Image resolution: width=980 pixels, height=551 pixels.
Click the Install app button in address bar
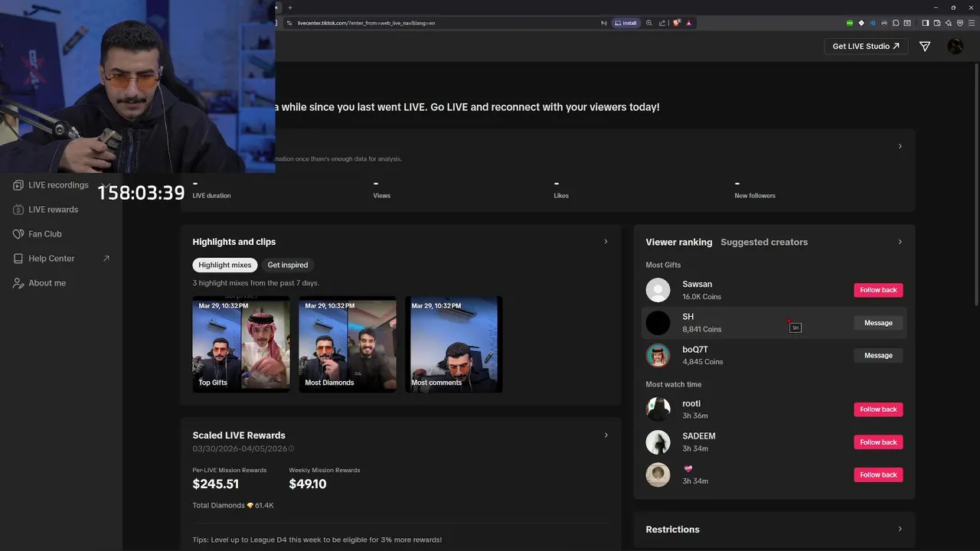tap(626, 23)
